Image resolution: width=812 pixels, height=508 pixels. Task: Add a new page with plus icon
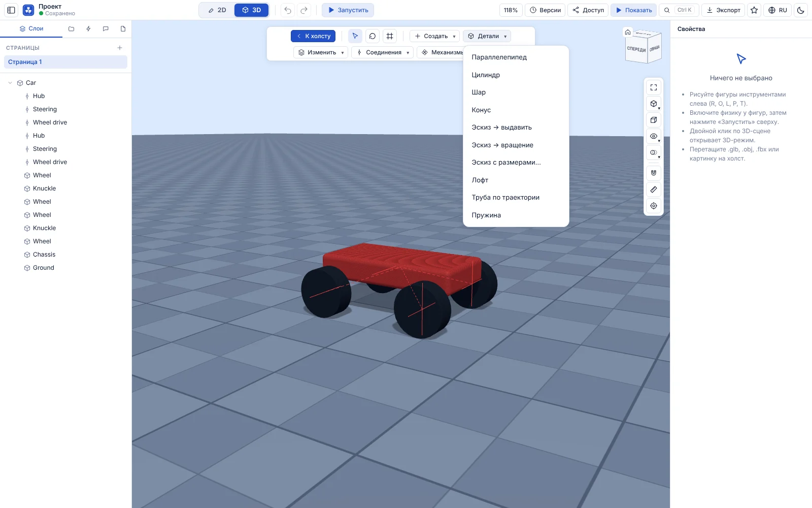click(x=120, y=48)
